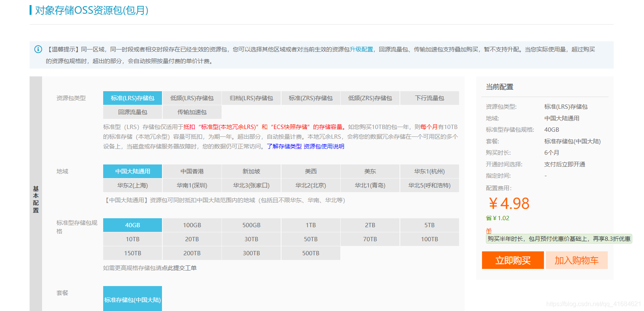The width and height of the screenshot is (644, 311).
Task: Choose region 华北3(张家口)
Action: point(251,186)
